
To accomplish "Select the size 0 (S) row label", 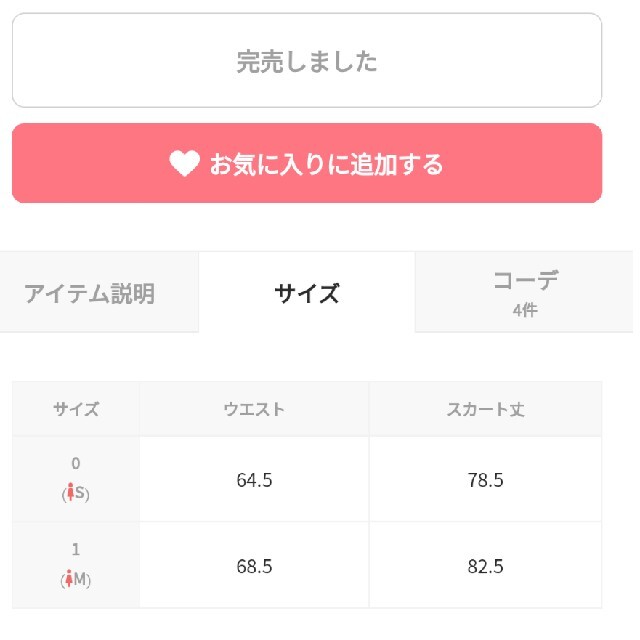I will pyautogui.click(x=76, y=479).
